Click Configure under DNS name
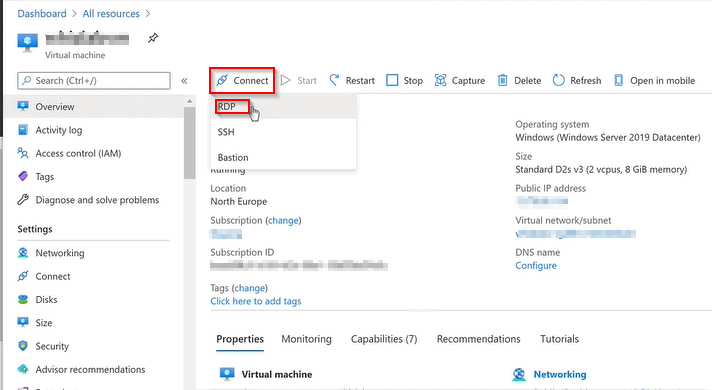This screenshot has width=712, height=390. [x=536, y=266]
